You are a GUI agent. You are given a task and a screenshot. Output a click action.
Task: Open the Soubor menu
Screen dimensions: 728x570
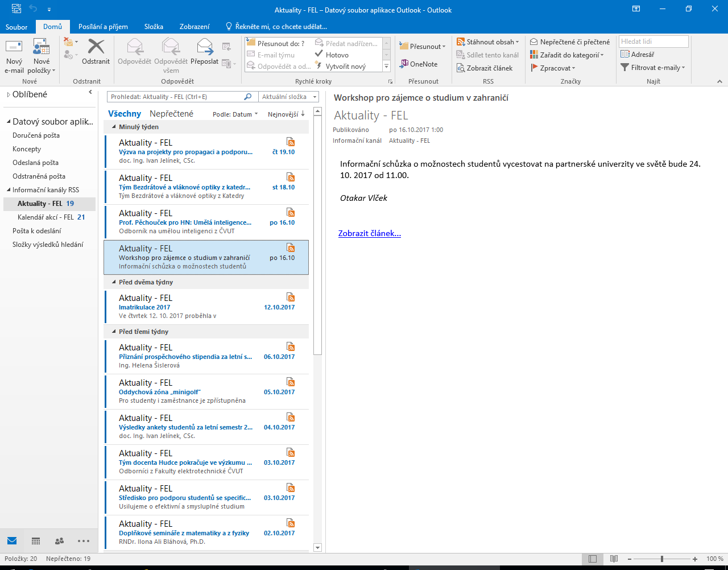point(16,27)
